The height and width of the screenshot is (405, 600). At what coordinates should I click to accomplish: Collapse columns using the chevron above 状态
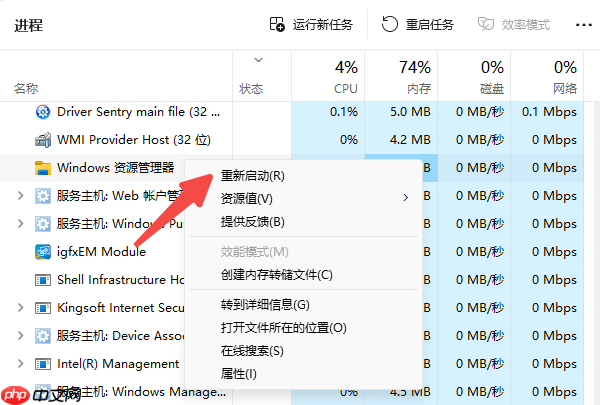[260, 61]
